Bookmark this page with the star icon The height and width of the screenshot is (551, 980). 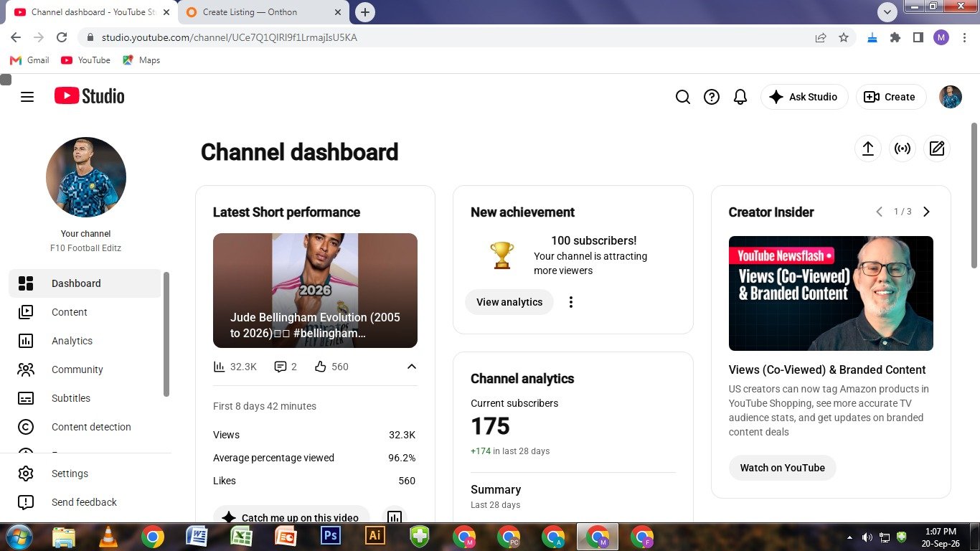point(844,37)
